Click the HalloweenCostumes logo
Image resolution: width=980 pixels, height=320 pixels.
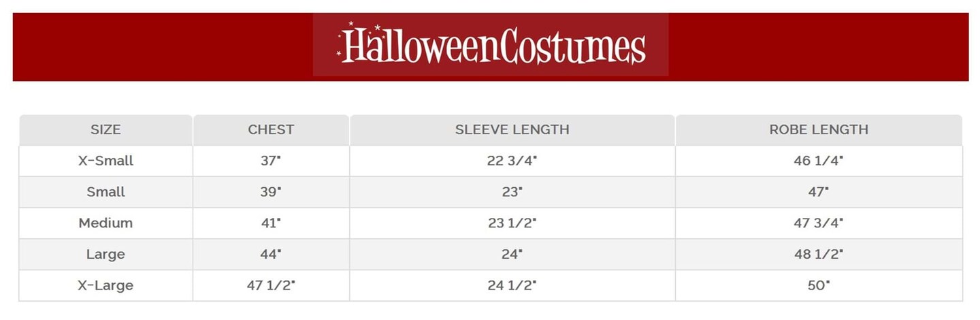491,45
